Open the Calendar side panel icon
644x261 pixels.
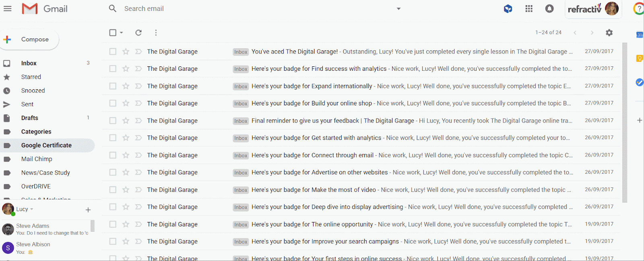coord(639,35)
